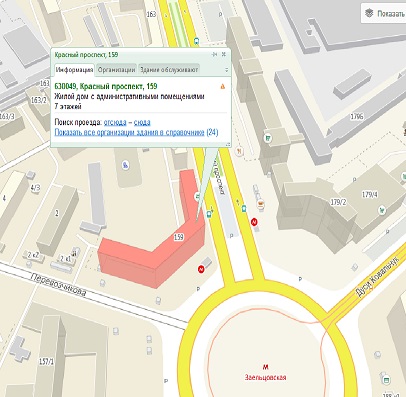Open Показать все организации здания в справочнике
Image resolution: width=406 pixels, height=397 pixels.
[129, 132]
